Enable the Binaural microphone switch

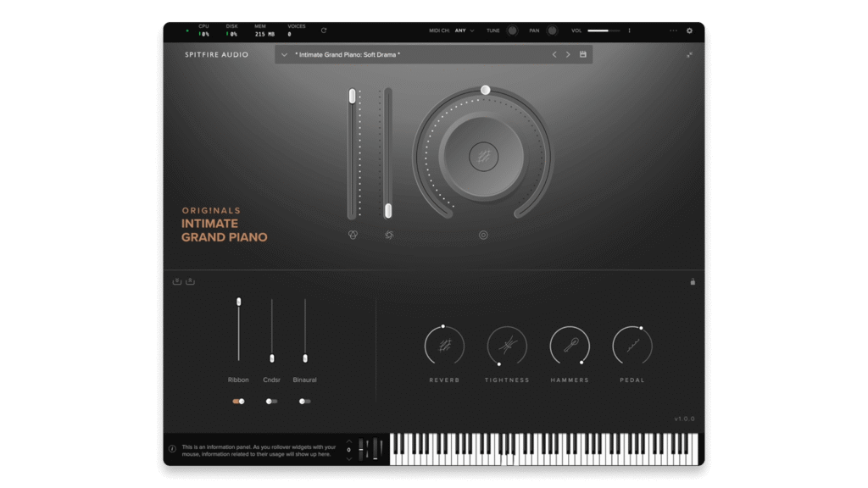tap(304, 401)
